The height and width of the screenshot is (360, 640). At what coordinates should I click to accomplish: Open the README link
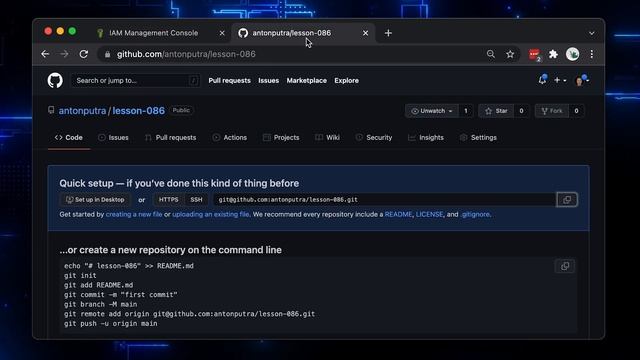[x=398, y=214]
